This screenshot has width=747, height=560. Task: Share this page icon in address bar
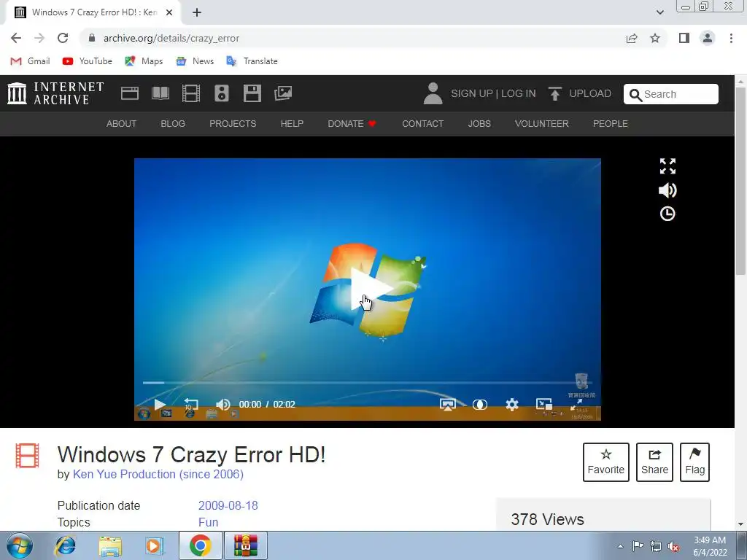pos(632,38)
